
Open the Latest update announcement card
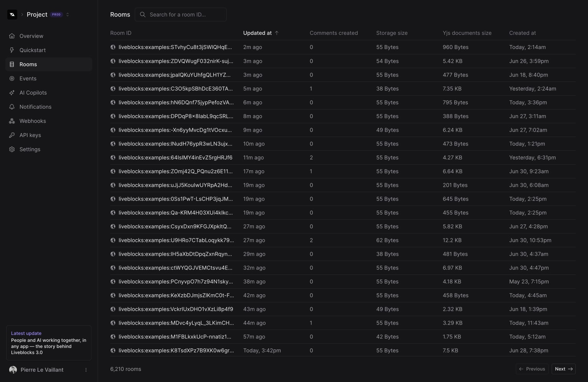tap(49, 343)
